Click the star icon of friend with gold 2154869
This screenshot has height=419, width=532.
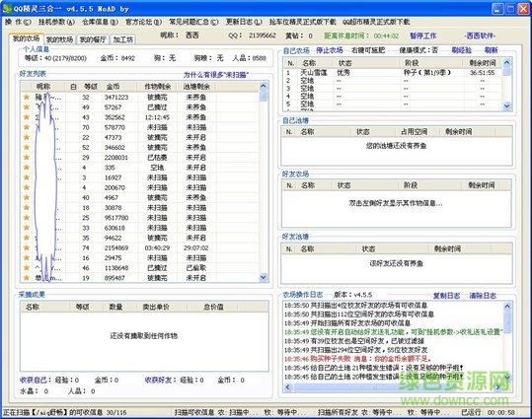coord(27,247)
